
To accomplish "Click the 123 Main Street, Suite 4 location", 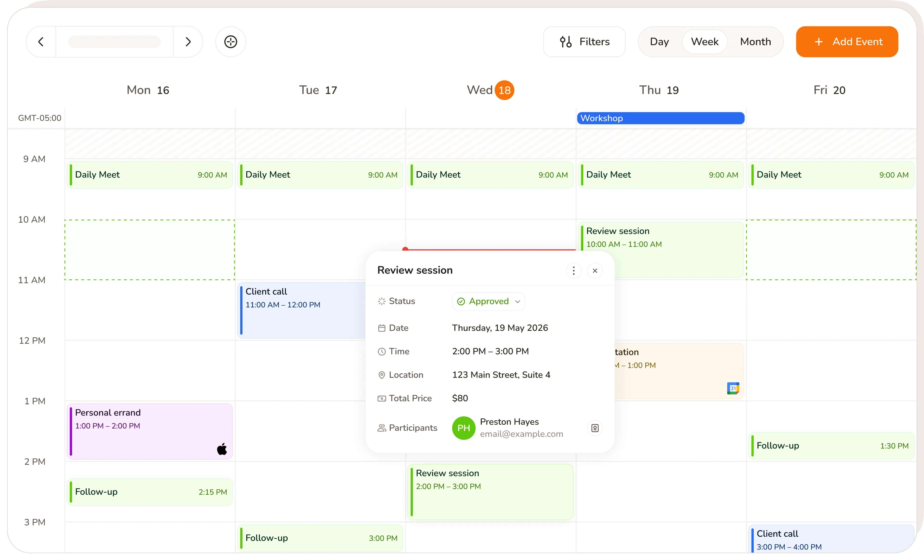I will (501, 375).
